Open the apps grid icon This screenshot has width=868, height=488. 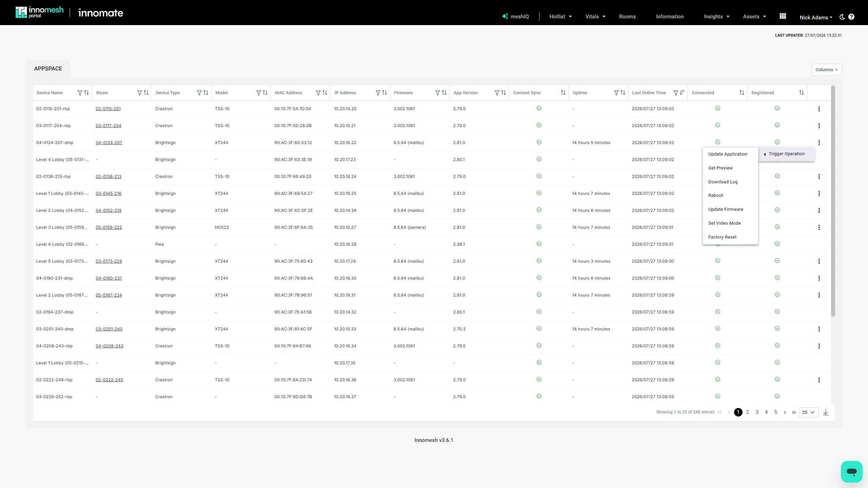pos(783,16)
